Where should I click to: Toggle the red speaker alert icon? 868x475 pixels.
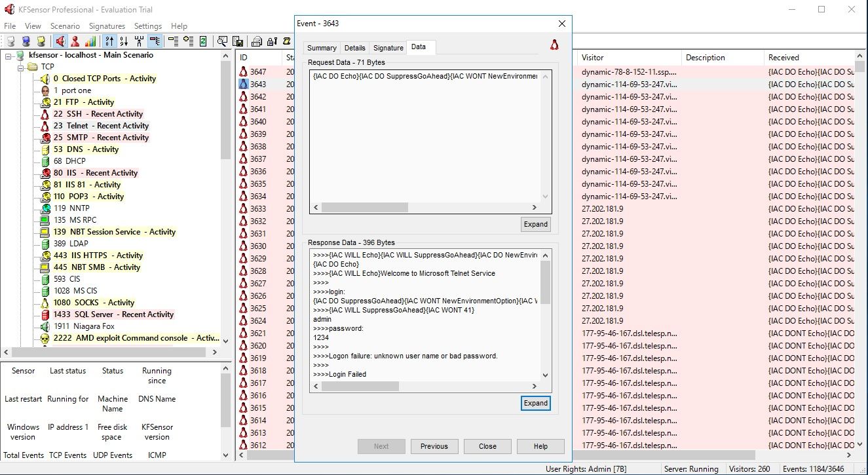[60, 41]
